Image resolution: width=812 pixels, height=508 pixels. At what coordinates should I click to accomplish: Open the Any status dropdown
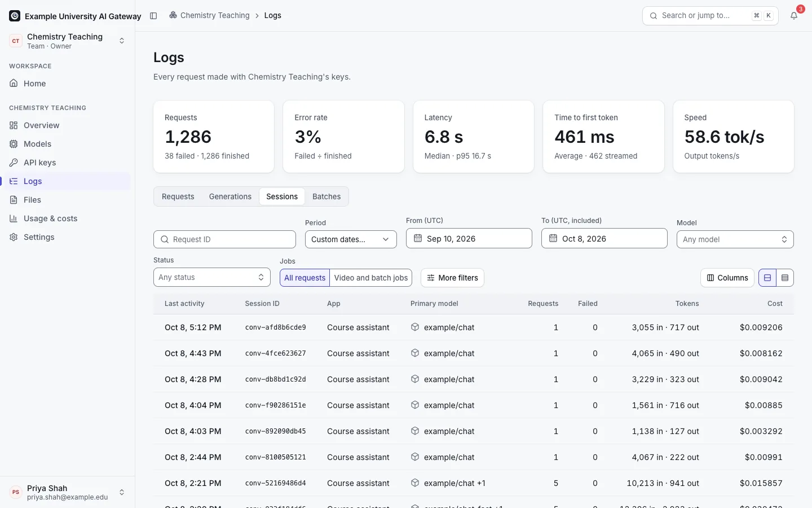tap(212, 277)
